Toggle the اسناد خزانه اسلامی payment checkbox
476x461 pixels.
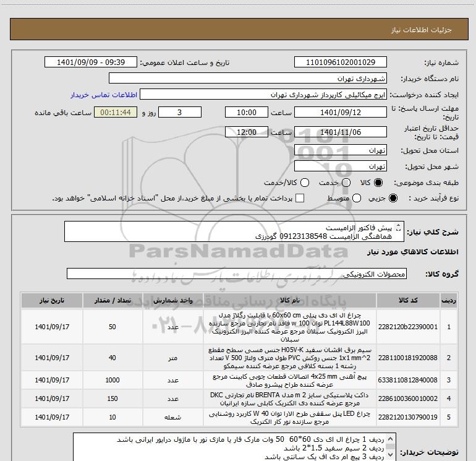(x=300, y=198)
